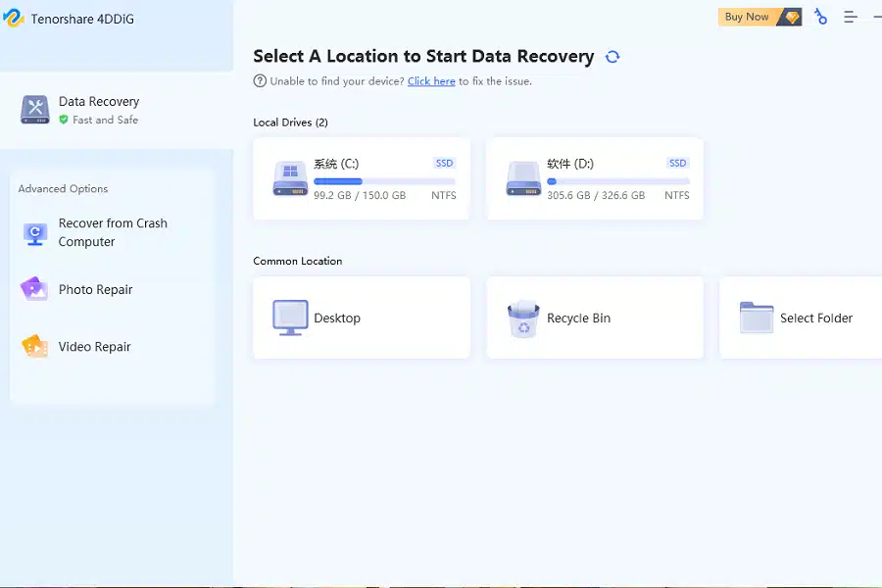Viewport: 882px width, 588px height.
Task: Choose the Desktop location card
Action: (x=362, y=318)
